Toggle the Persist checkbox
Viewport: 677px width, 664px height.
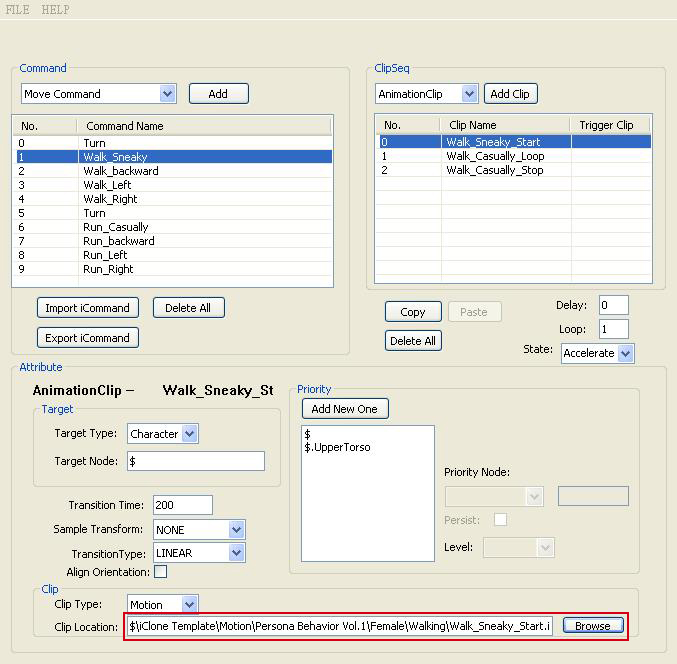(x=500, y=519)
